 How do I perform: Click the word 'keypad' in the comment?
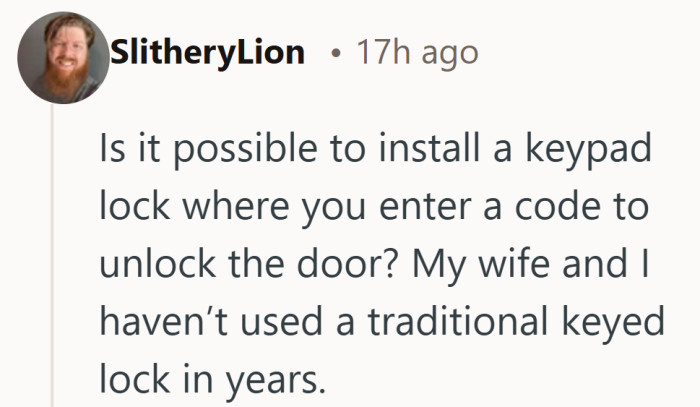pyautogui.click(x=588, y=150)
